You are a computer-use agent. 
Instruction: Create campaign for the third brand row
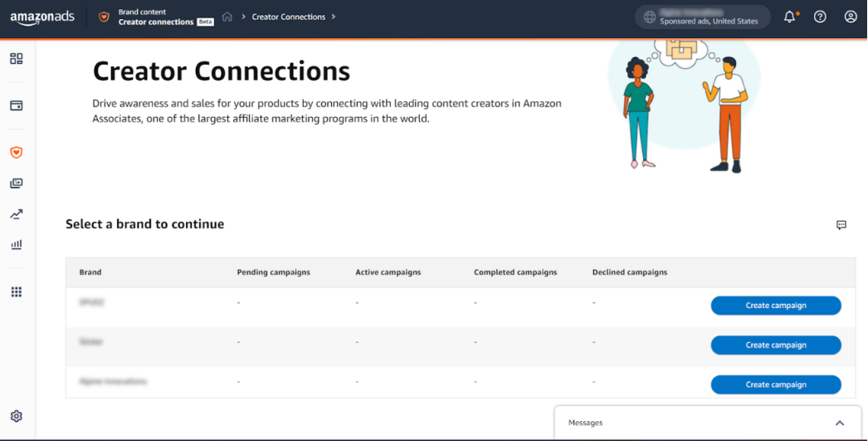[x=776, y=385]
